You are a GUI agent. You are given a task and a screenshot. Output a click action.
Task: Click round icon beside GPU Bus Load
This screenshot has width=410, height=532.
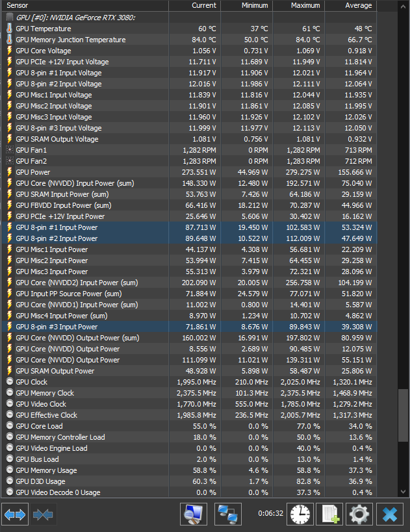(x=10, y=459)
